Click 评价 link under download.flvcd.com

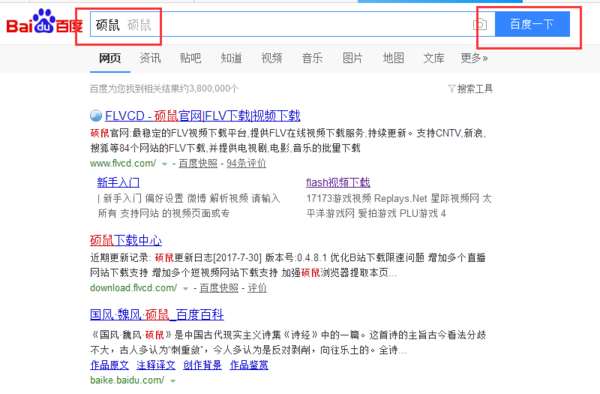click(x=257, y=288)
